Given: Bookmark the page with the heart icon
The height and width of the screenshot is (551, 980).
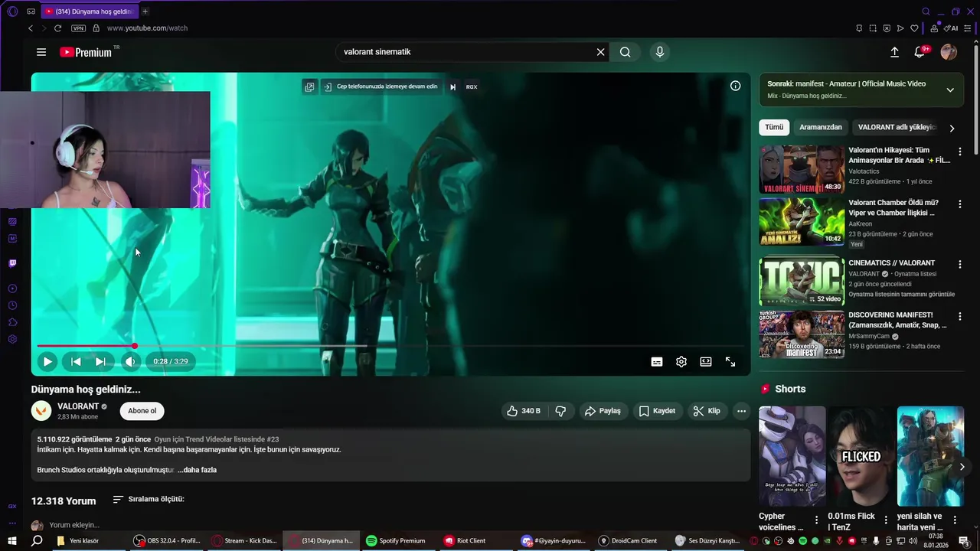Looking at the screenshot, I should 914,28.
